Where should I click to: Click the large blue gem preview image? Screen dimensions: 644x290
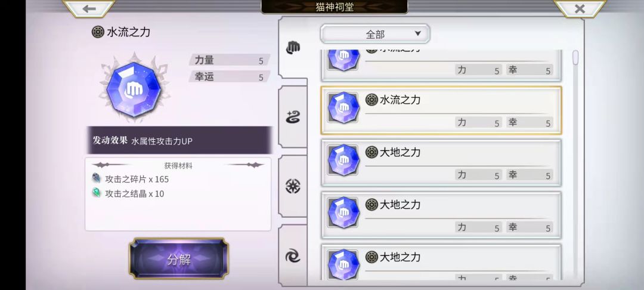coord(133,88)
